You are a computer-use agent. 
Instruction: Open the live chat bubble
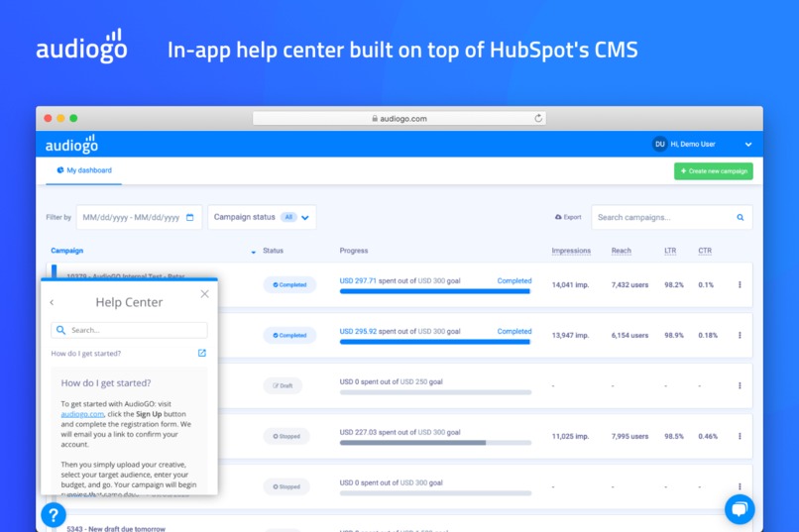[x=740, y=509]
